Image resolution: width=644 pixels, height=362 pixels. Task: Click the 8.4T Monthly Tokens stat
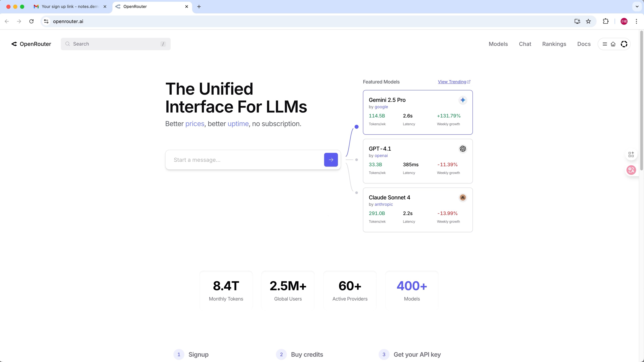click(x=226, y=290)
